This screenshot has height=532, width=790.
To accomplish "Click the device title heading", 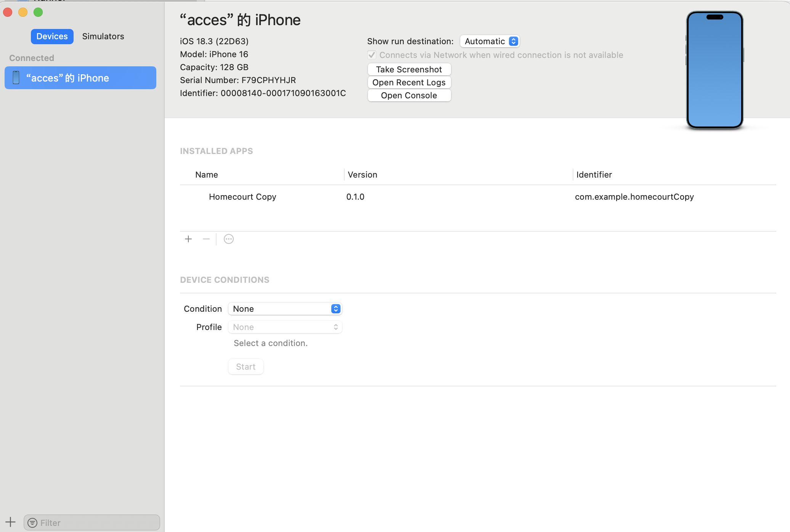I will [240, 20].
